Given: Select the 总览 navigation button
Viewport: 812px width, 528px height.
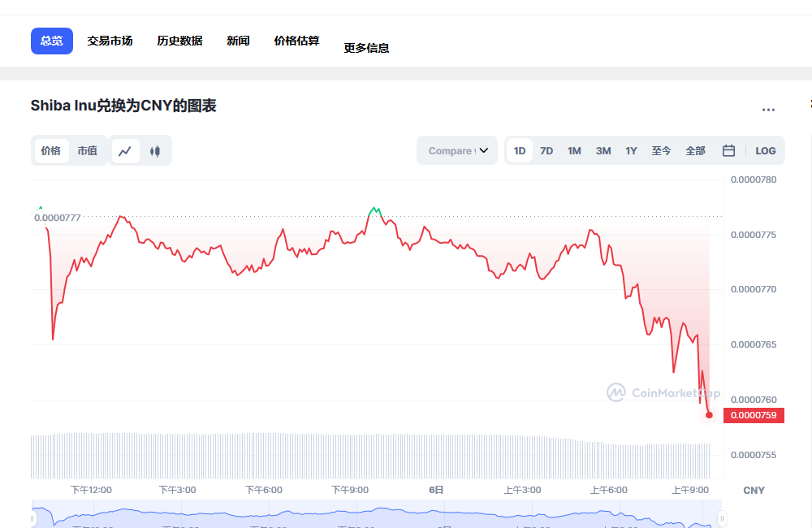Looking at the screenshot, I should [51, 40].
